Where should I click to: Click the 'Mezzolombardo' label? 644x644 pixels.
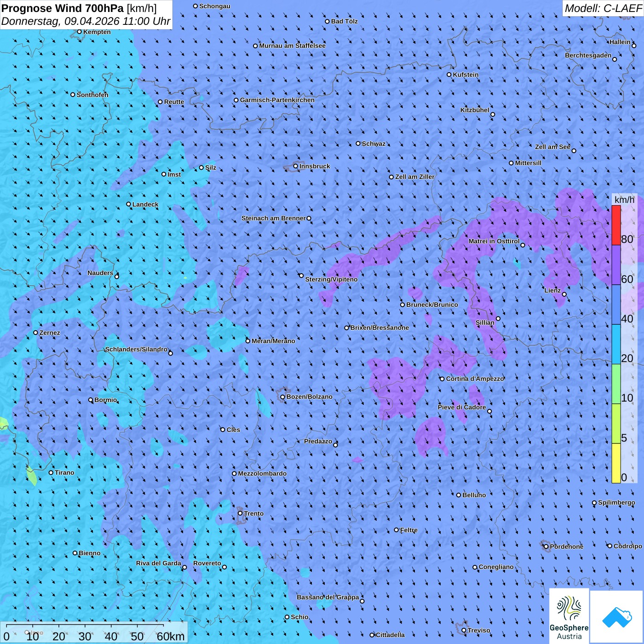(262, 473)
